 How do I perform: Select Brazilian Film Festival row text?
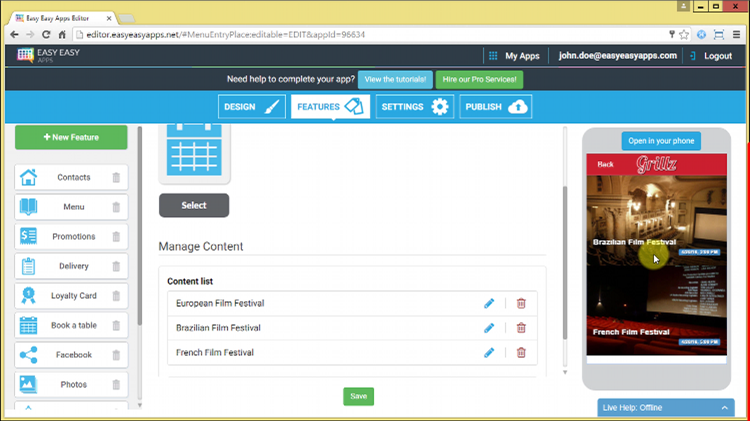tap(218, 328)
